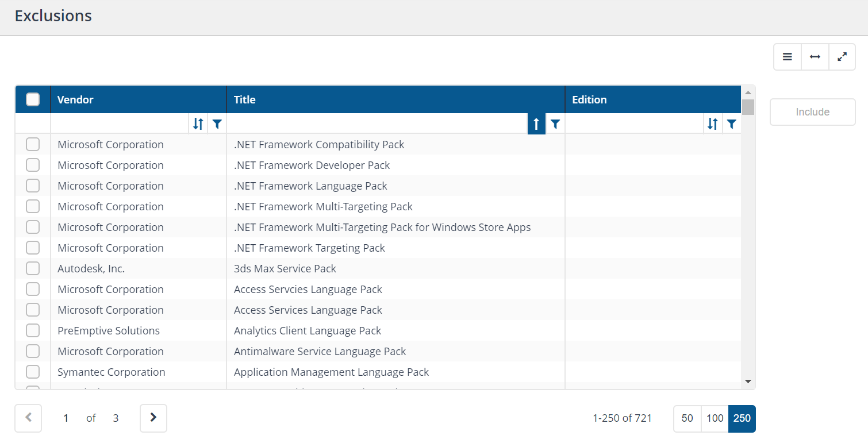
Task: Show 100 rows per page
Action: tap(715, 418)
